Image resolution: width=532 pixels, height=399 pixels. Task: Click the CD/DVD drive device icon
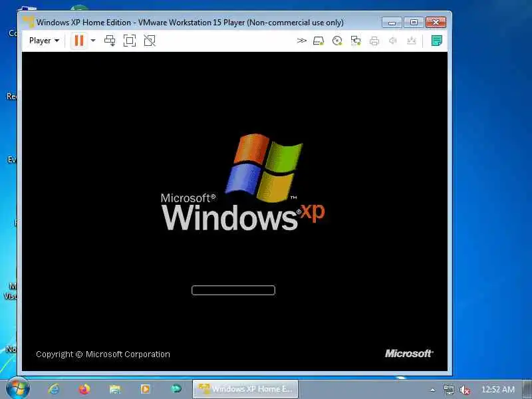337,41
